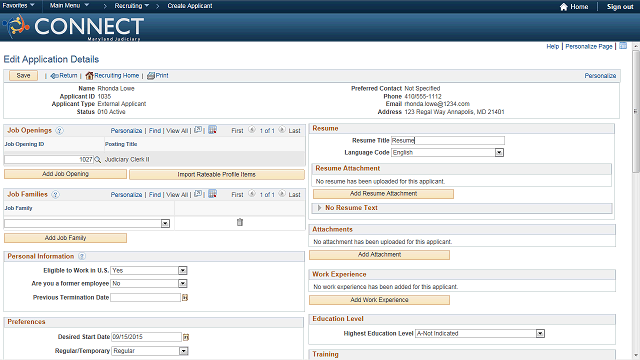Click Import Rateable Profile Items button
Screen dimensions: 640x360
tap(217, 175)
